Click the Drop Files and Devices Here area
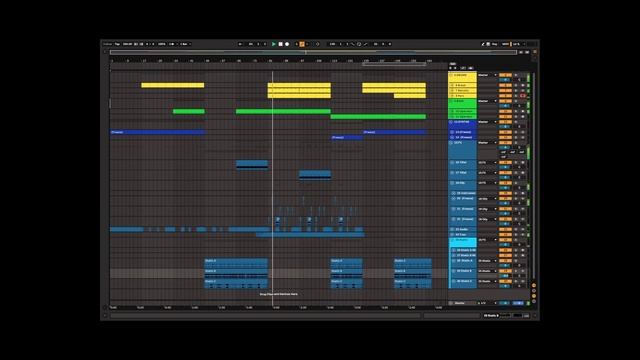640x360 pixels. pos(279,294)
